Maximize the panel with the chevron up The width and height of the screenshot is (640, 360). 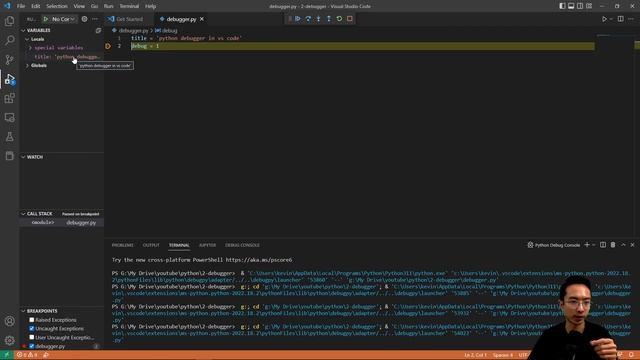coord(623,245)
